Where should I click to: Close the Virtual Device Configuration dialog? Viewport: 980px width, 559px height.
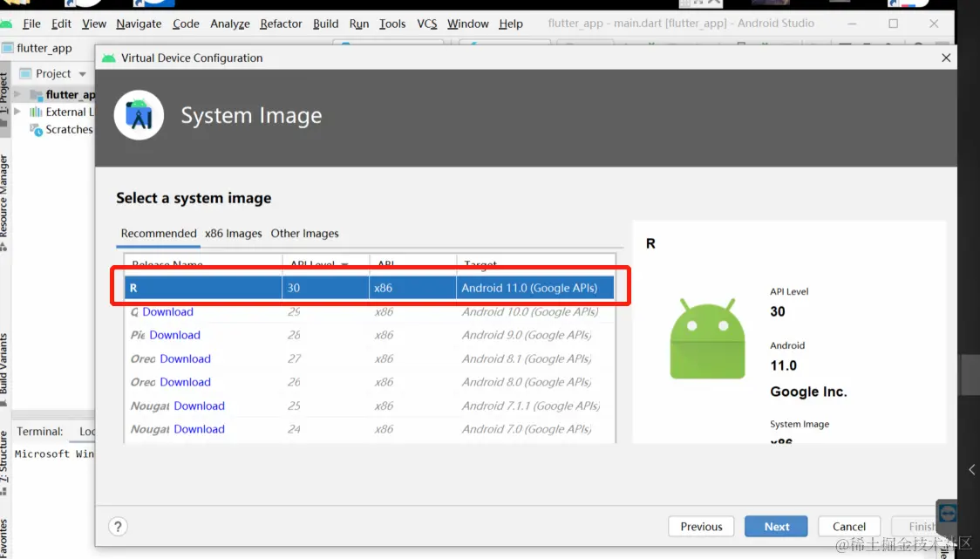tap(946, 58)
